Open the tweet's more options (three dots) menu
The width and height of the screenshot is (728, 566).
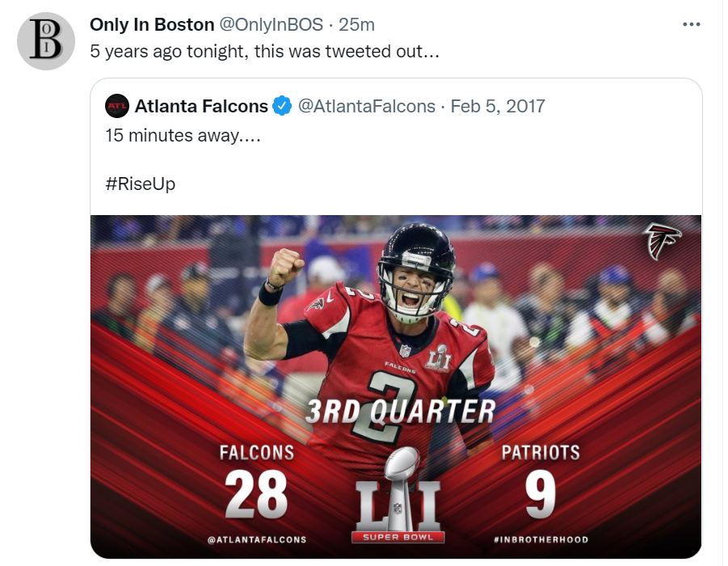click(692, 24)
